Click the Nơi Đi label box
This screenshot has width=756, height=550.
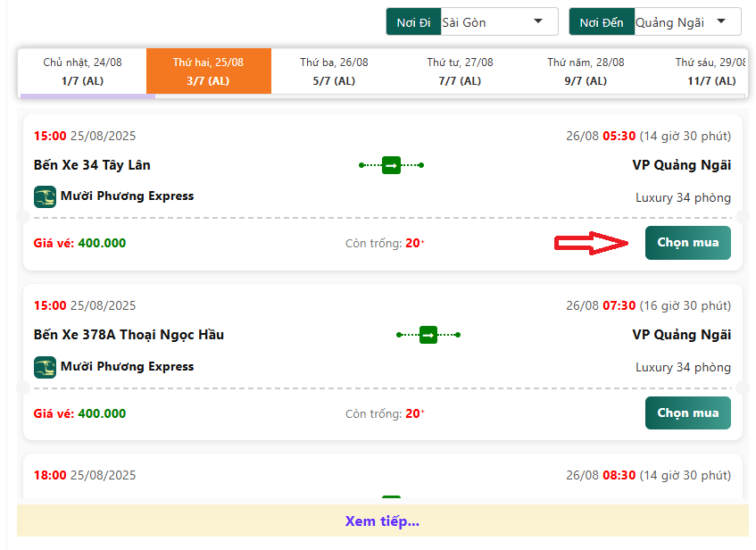413,22
